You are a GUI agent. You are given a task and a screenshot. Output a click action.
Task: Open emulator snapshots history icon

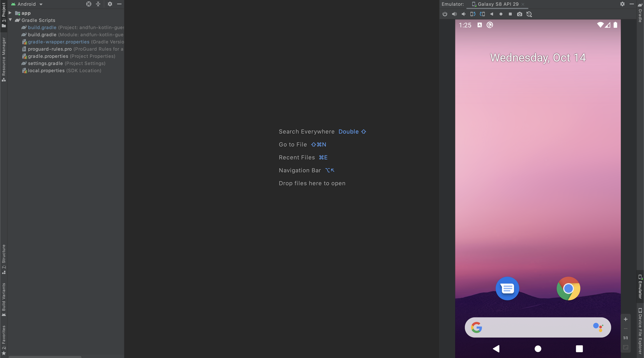click(529, 14)
